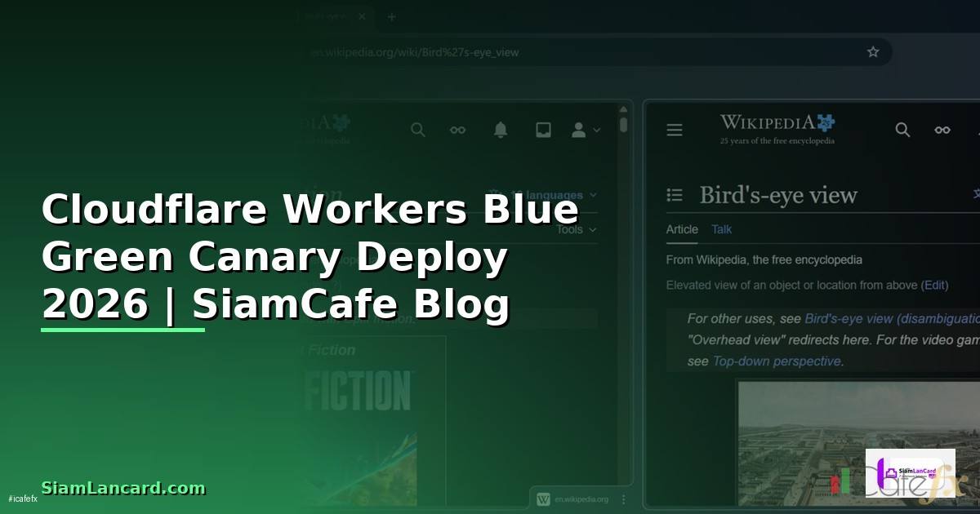Toggle table of contents beside Bird's-eye view heading
The width and height of the screenshot is (980, 514).
tap(675, 195)
